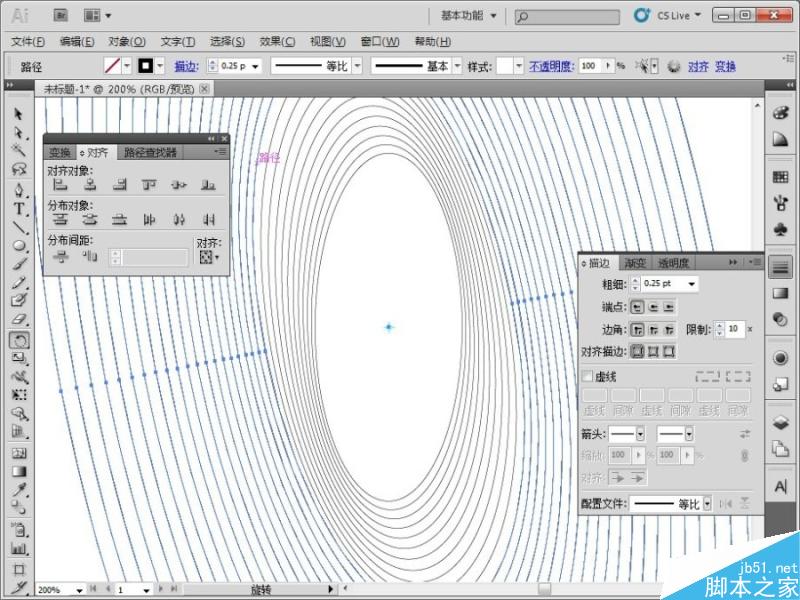Click horizontal align left icon
The width and height of the screenshot is (800, 600).
(x=60, y=185)
